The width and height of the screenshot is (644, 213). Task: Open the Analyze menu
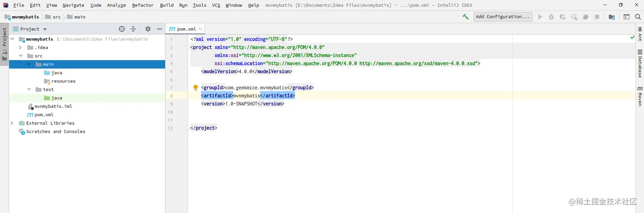(x=116, y=5)
